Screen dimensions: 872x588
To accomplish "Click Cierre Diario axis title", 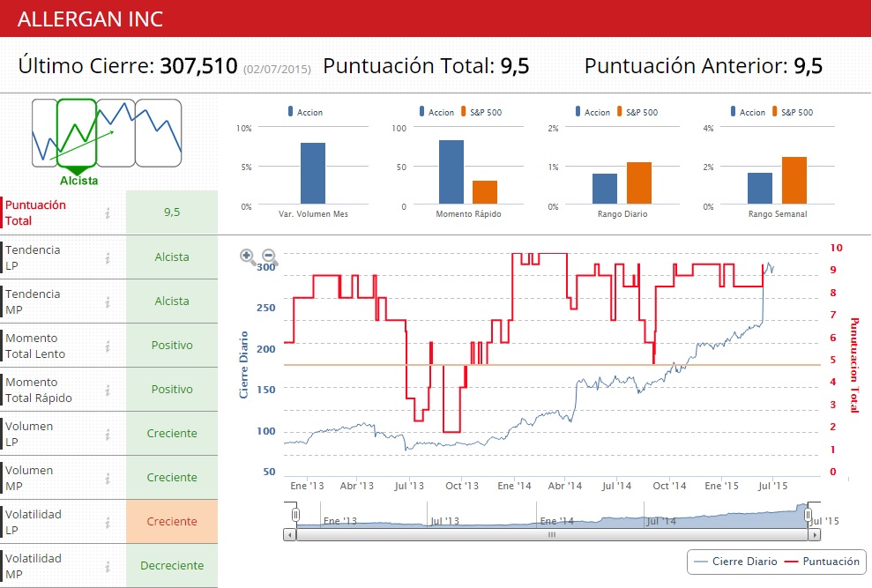I will [x=243, y=365].
